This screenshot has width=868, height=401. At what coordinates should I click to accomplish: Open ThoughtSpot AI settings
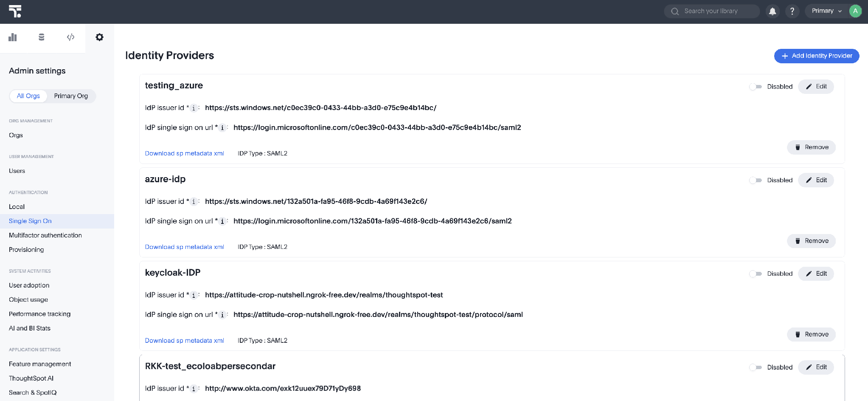[x=31, y=378]
